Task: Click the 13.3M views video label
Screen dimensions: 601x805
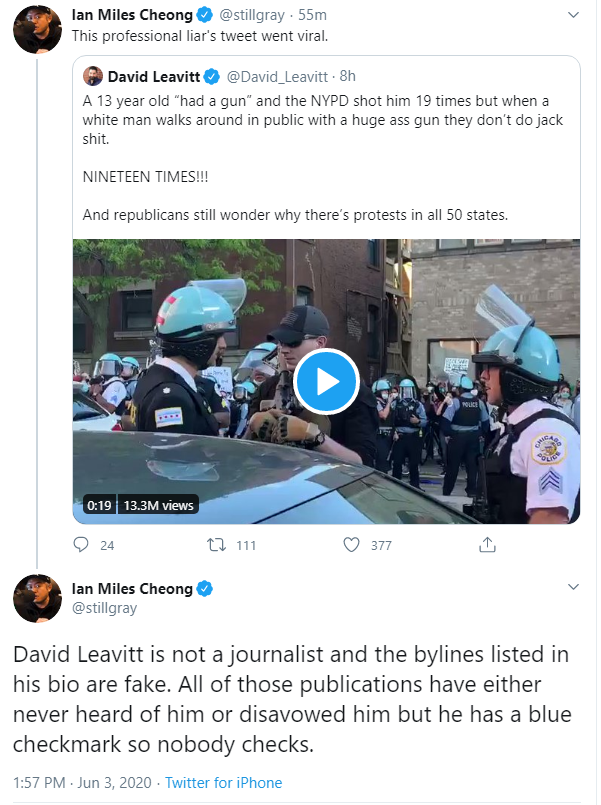Action: (x=159, y=505)
